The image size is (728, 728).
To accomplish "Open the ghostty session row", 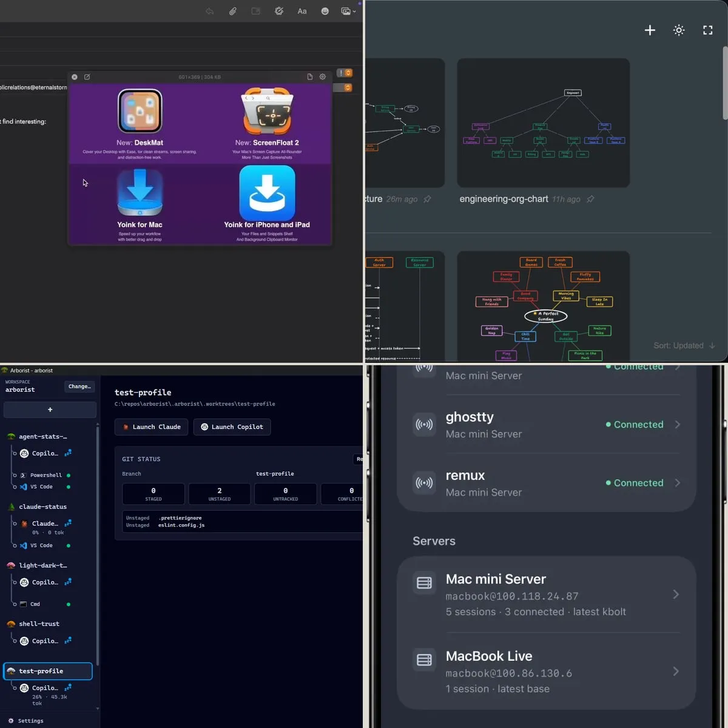I will [546, 425].
